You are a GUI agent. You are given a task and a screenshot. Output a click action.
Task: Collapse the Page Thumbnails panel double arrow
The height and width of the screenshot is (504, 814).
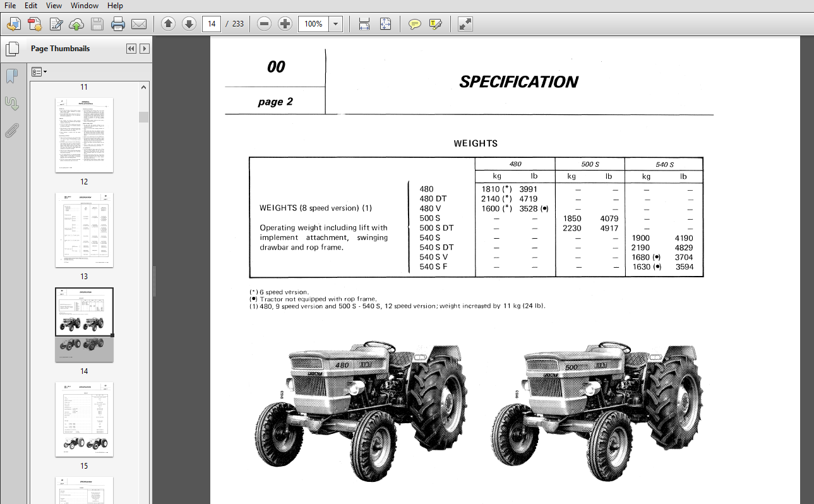click(131, 49)
